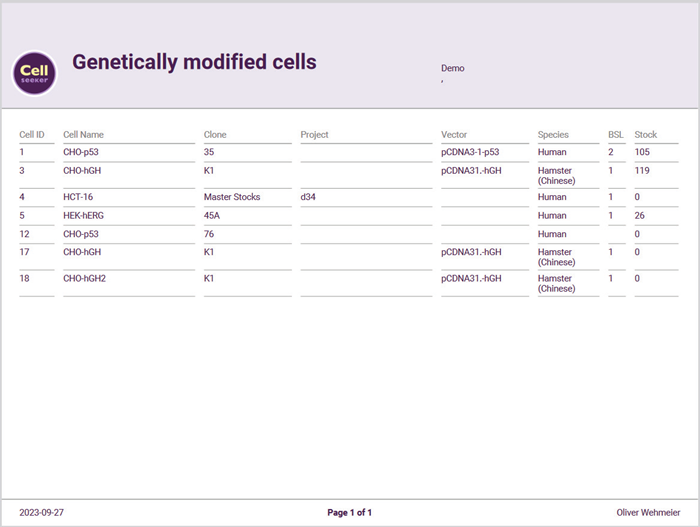Select CHO-p53 in the clone 76 row
Screen dimensions: 700x527
(x=81, y=234)
